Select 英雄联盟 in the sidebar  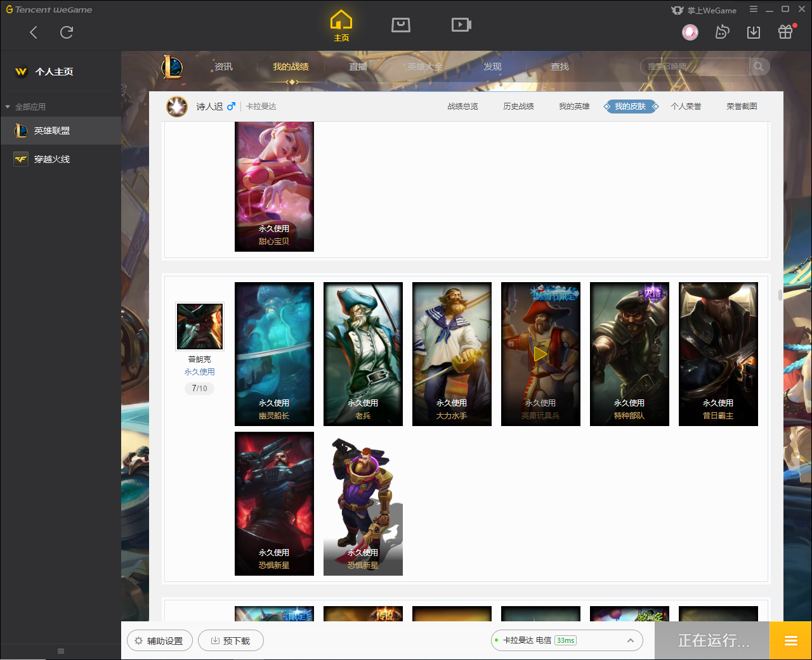point(60,131)
